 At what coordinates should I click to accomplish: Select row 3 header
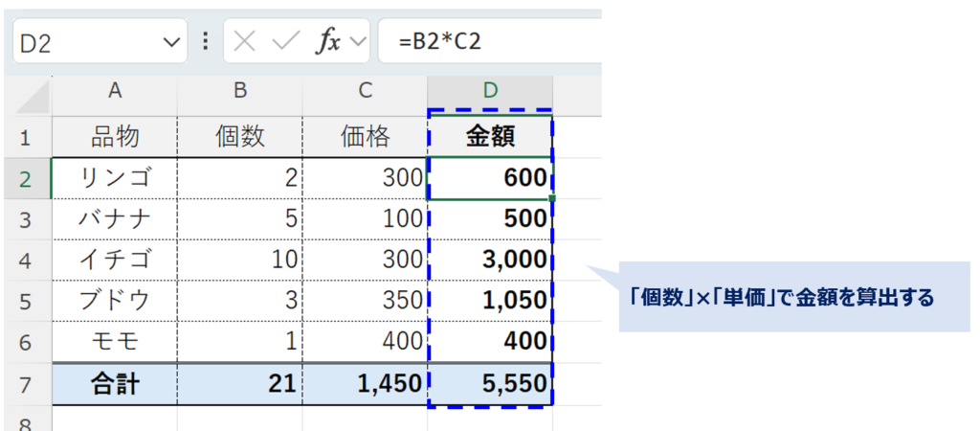[x=28, y=219]
